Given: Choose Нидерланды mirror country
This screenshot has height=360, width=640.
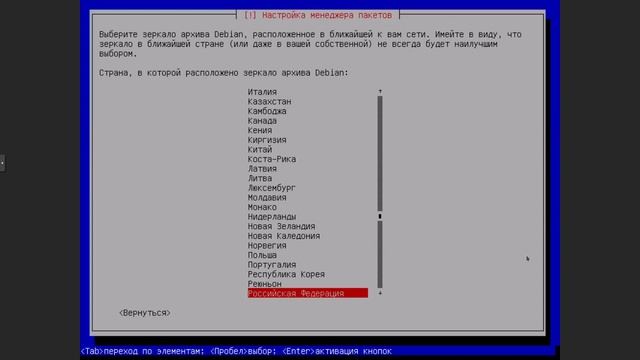Looking at the screenshot, I should (x=272, y=217).
